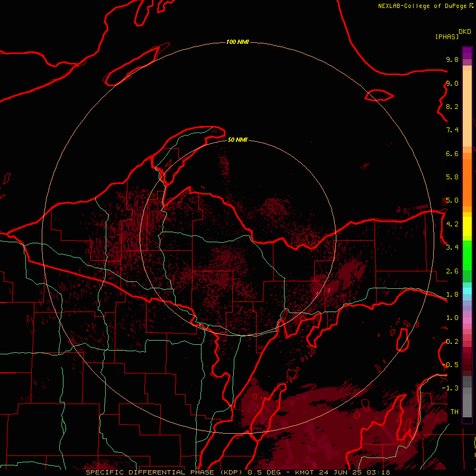Click the DKD product label
This screenshot has height=476, width=476.
coord(465,32)
